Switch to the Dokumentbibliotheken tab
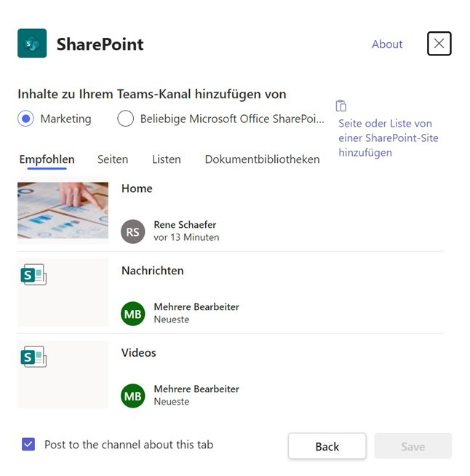The height and width of the screenshot is (476, 470). click(263, 159)
